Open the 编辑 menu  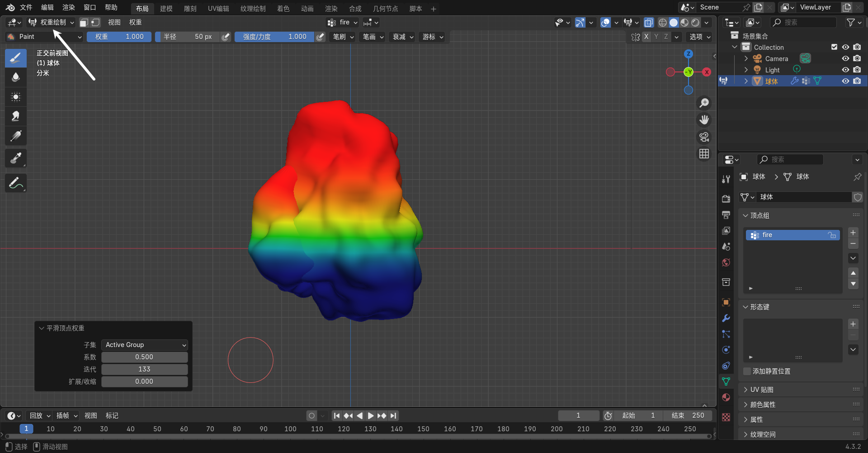[x=47, y=8]
